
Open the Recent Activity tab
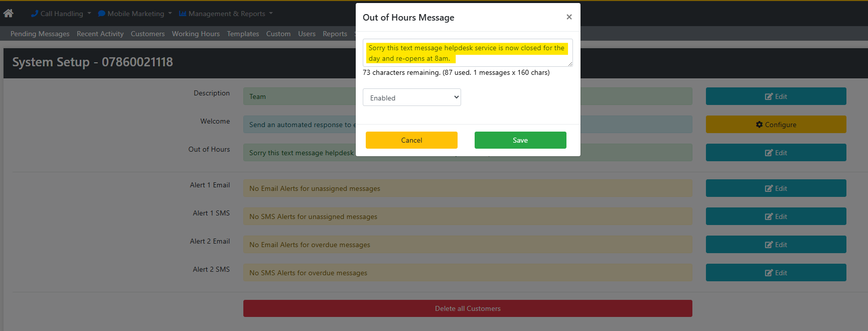100,34
